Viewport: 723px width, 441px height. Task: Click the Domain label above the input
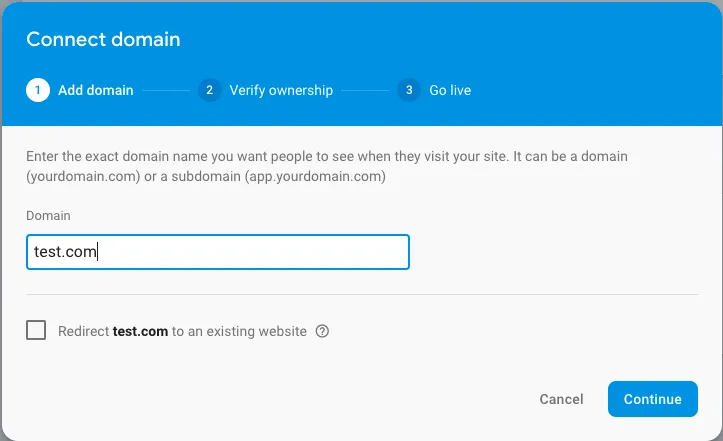tap(48, 216)
